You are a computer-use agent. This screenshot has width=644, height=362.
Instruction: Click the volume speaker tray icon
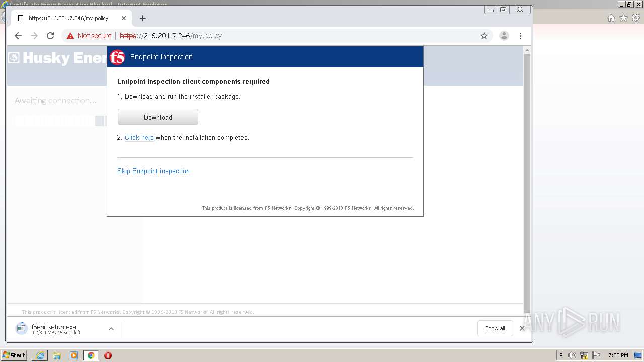pyautogui.click(x=572, y=355)
